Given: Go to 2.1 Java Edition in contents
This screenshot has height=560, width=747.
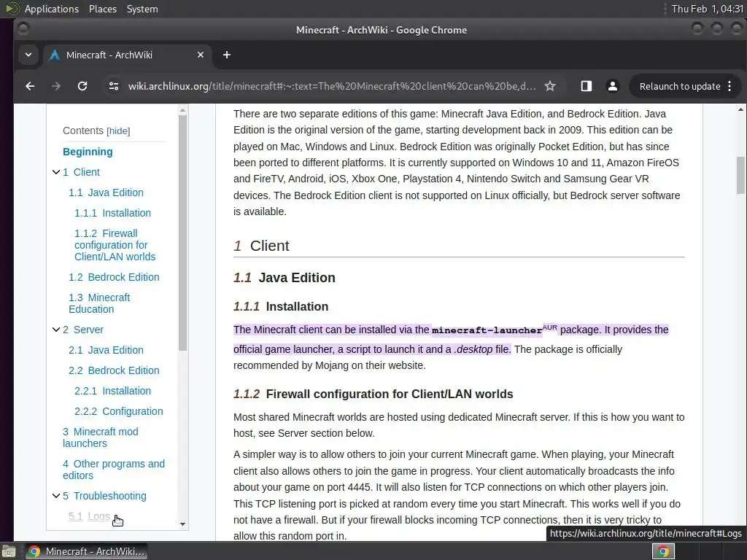Looking at the screenshot, I should point(106,350).
